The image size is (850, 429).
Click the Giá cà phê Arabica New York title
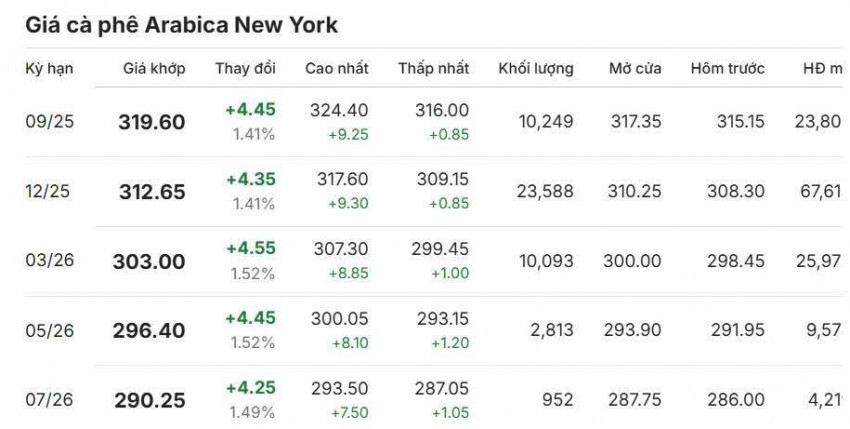coord(181,24)
